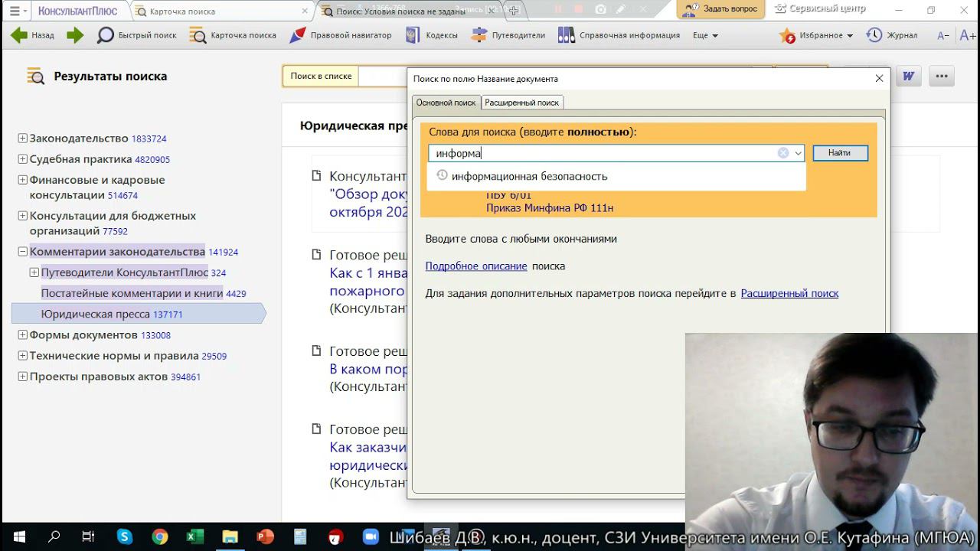Expand the Формы документов node
The image size is (980, 551).
pyautogui.click(x=22, y=335)
